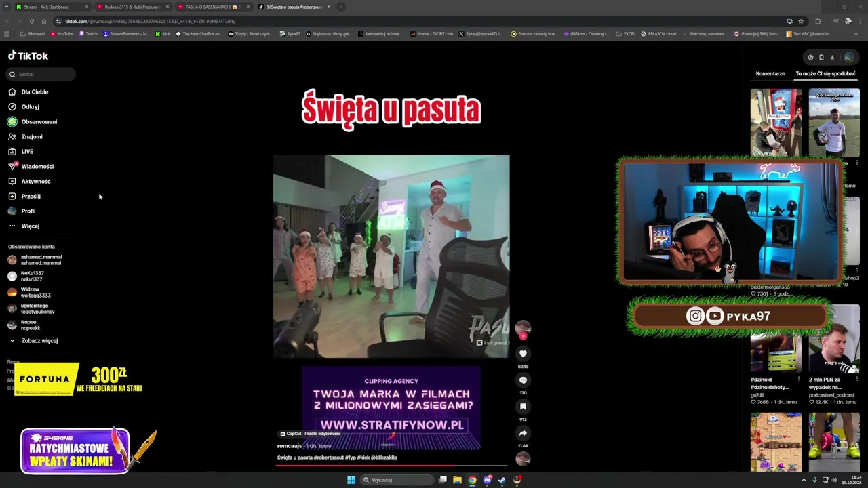The width and height of the screenshot is (868, 488).
Task: Seek on the video progress bar
Action: click(x=391, y=466)
